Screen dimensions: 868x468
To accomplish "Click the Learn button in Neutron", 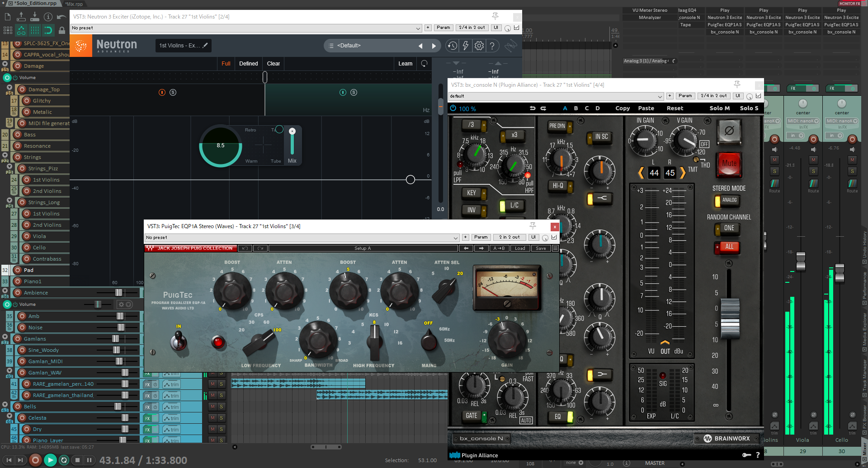I will tap(406, 64).
